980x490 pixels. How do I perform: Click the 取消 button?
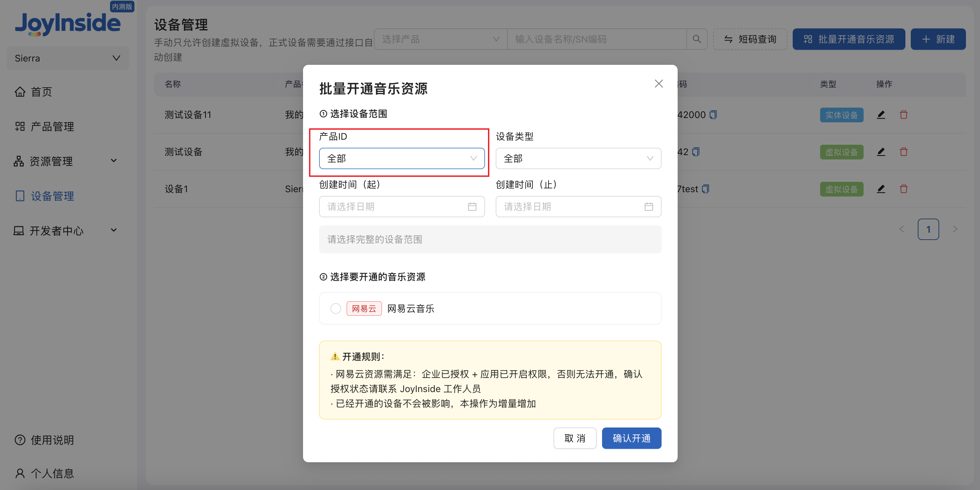575,438
